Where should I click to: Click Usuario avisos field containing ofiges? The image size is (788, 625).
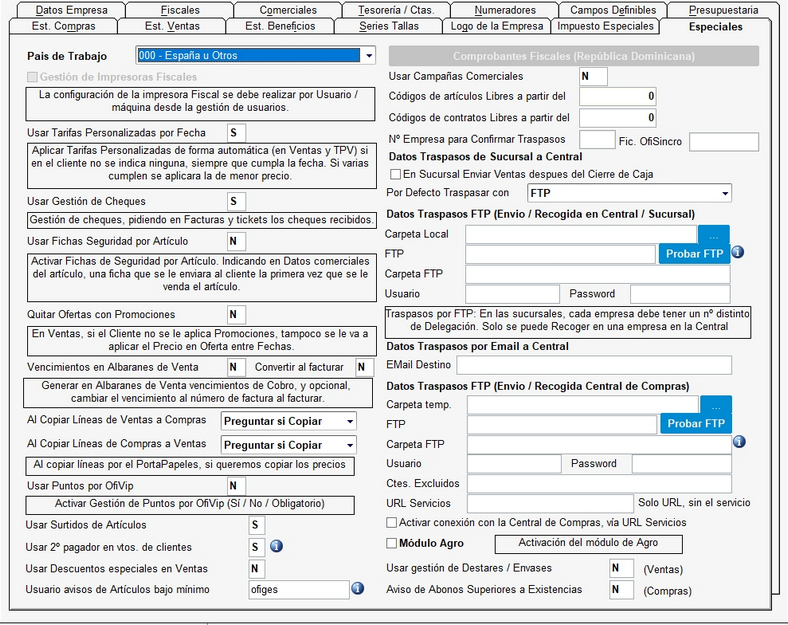[299, 590]
